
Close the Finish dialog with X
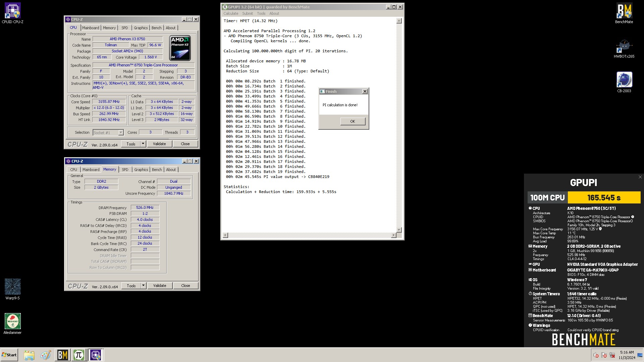click(365, 92)
